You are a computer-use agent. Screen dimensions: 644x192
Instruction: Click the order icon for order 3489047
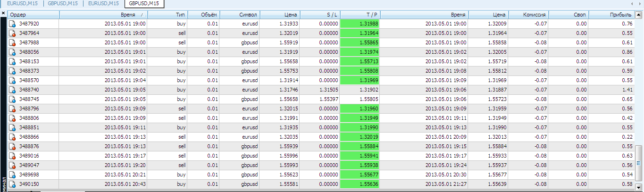13,165
